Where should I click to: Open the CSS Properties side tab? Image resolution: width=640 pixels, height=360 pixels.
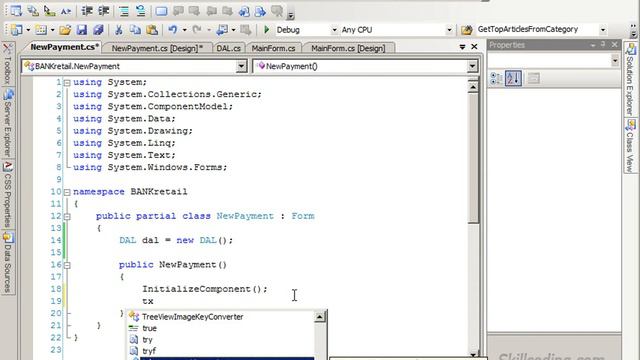pos(7,194)
